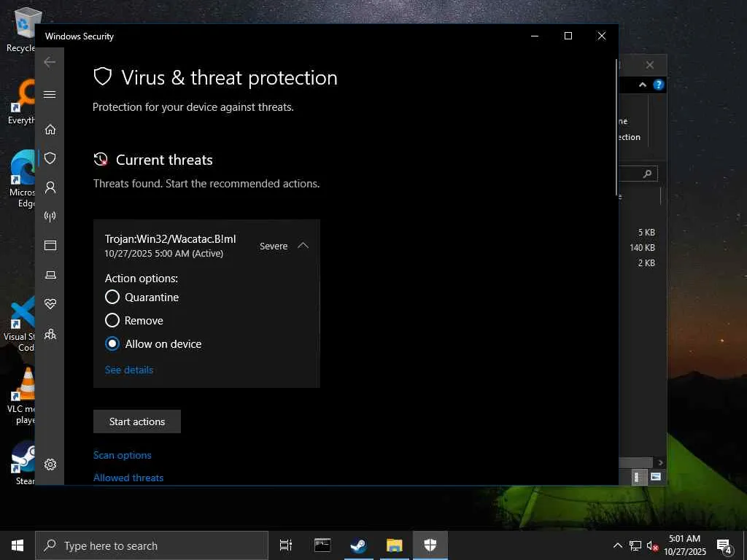Open Firewall & network protection icon
Image resolution: width=747 pixels, height=560 pixels.
point(50,217)
